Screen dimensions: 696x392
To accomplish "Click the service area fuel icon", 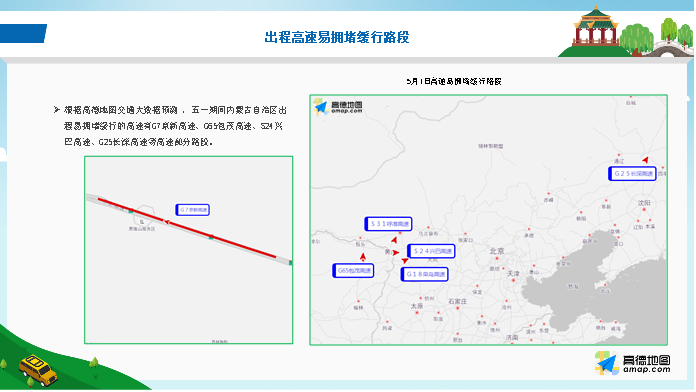I will pyautogui.click(x=142, y=222).
